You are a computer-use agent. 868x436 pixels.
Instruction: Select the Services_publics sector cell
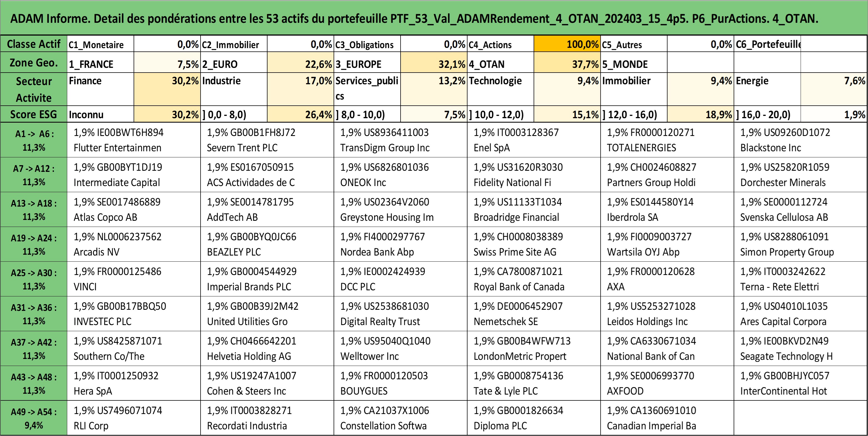pos(367,89)
